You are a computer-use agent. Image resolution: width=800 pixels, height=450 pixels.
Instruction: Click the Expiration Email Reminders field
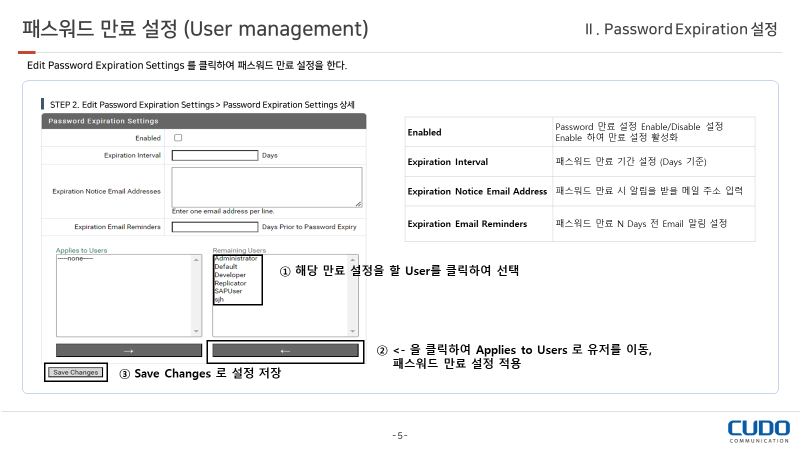click(x=215, y=227)
